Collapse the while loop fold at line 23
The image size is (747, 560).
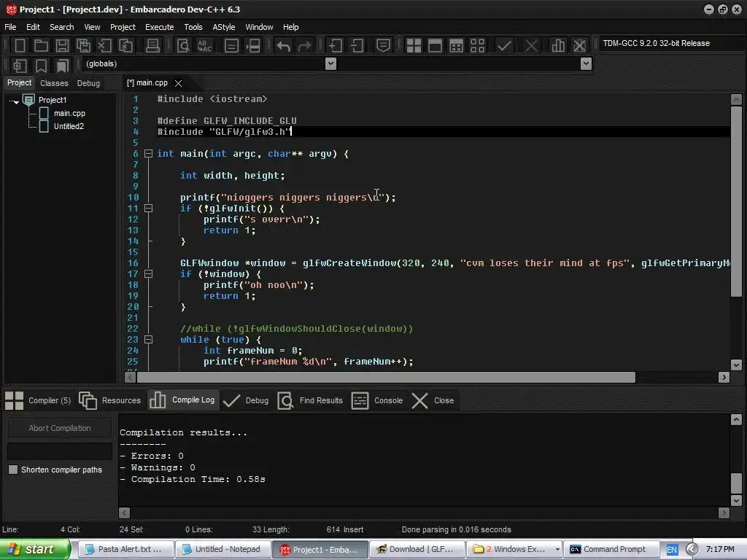pyautogui.click(x=148, y=340)
